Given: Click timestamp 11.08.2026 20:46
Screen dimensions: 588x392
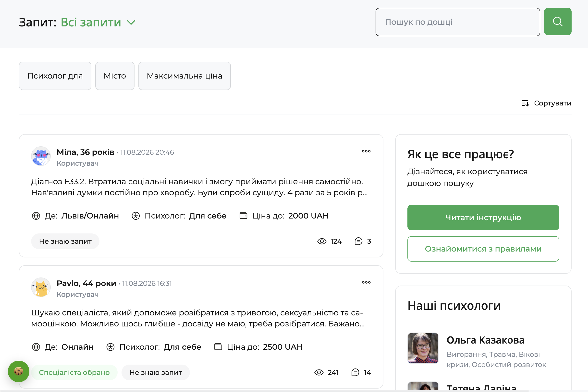Looking at the screenshot, I should point(147,152).
